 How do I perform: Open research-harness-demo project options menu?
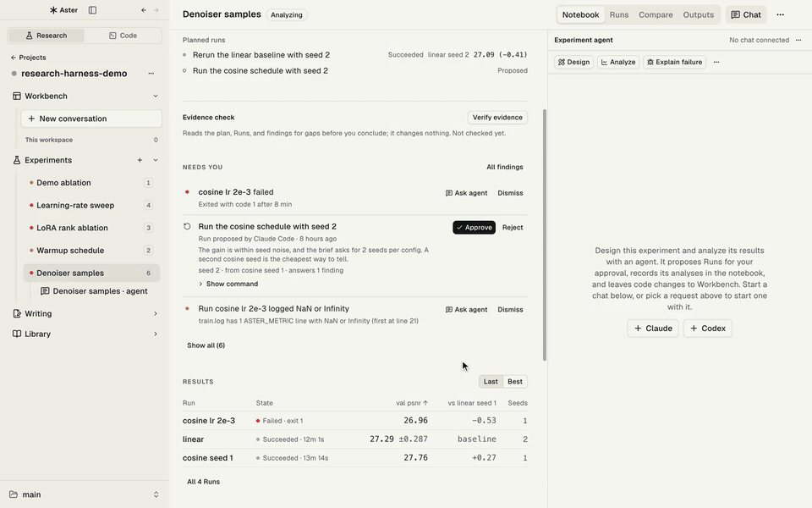click(x=151, y=73)
